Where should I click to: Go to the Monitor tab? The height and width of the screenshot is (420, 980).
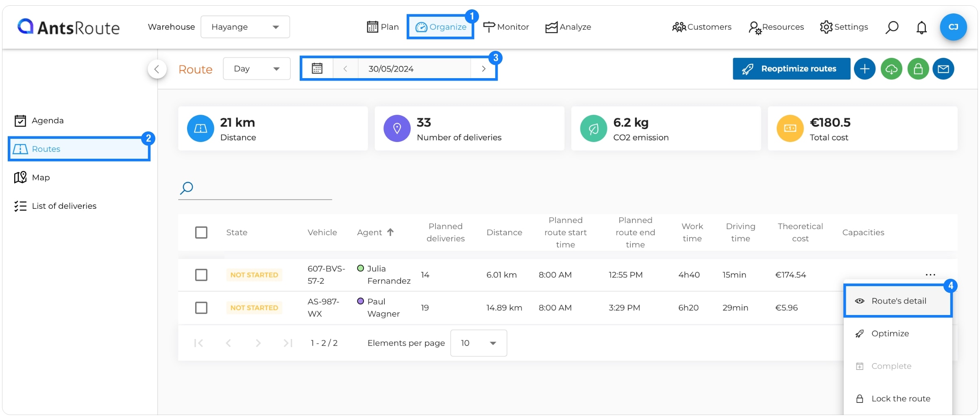[x=506, y=27]
